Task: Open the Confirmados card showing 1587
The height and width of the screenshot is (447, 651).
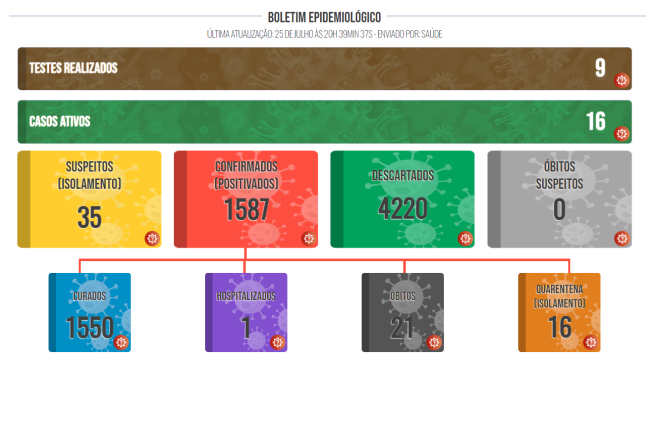Action: (x=246, y=198)
